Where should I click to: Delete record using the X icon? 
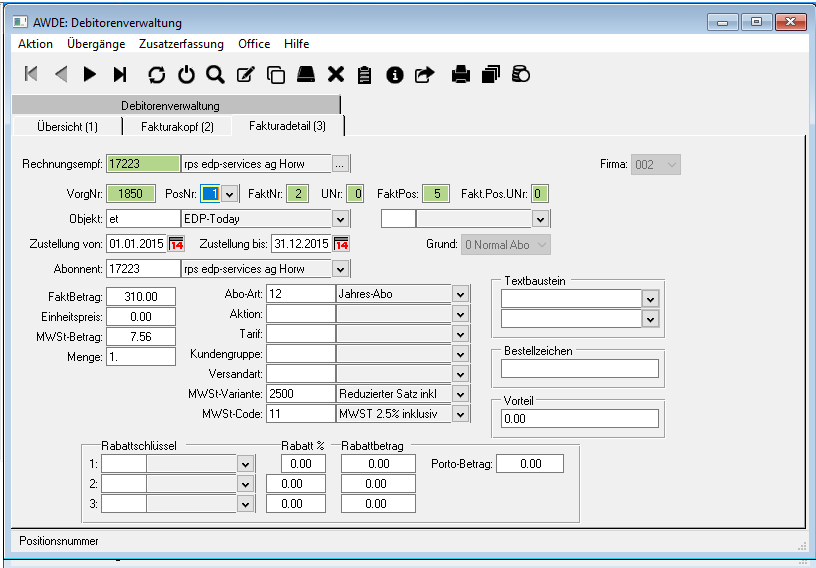(336, 74)
